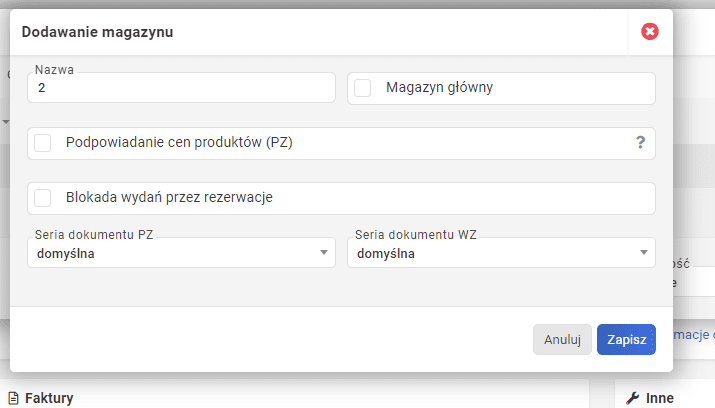Save the warehouse with Zapisz
This screenshot has height=408, width=715.
pos(626,339)
